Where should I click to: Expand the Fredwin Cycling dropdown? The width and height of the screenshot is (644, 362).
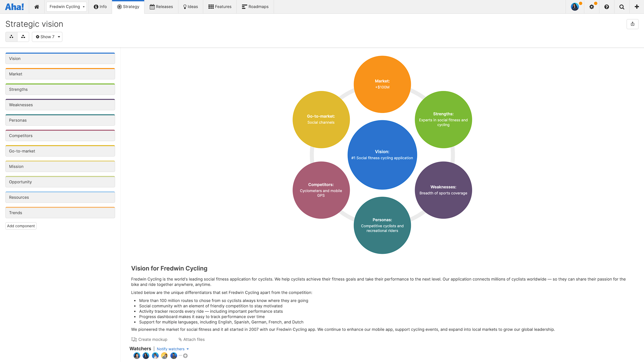tap(84, 7)
